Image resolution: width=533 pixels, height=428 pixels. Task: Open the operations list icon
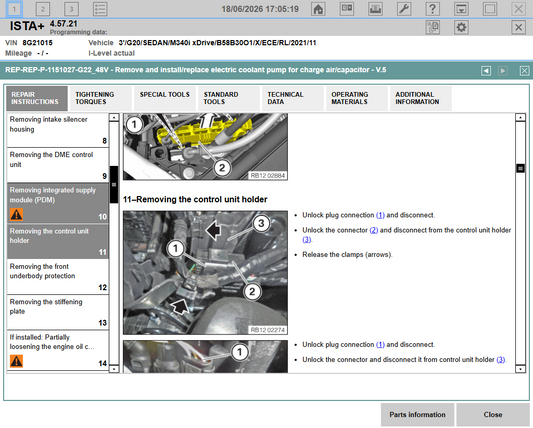point(100,9)
